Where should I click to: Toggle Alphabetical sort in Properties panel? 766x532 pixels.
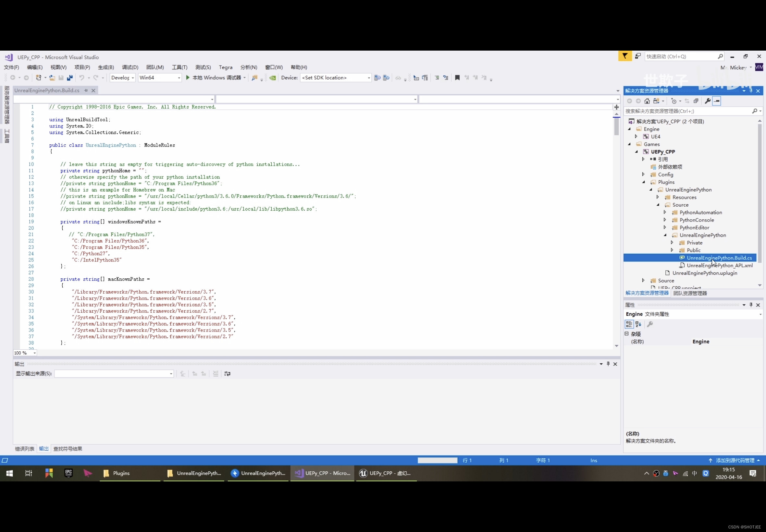click(638, 324)
